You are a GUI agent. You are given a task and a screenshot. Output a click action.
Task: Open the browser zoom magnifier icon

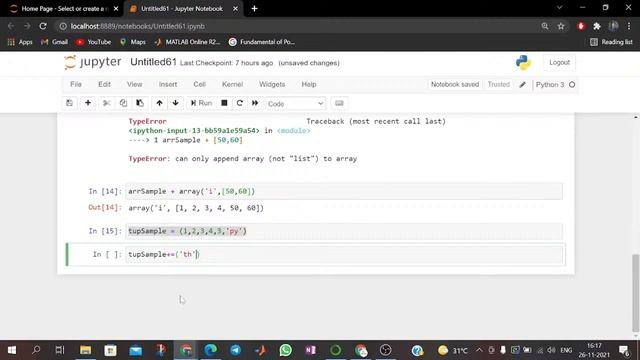click(x=545, y=26)
